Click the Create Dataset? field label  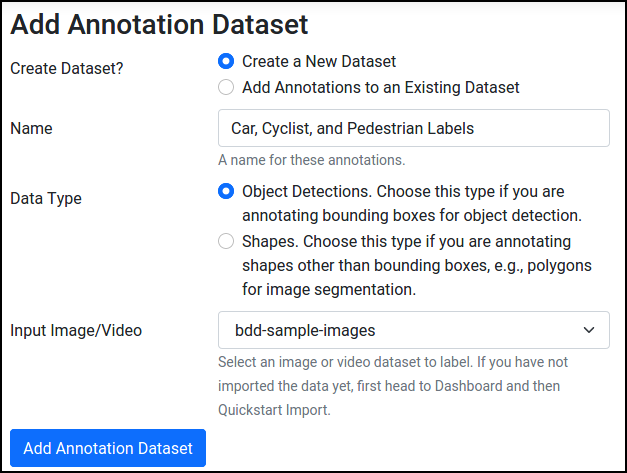coord(67,68)
